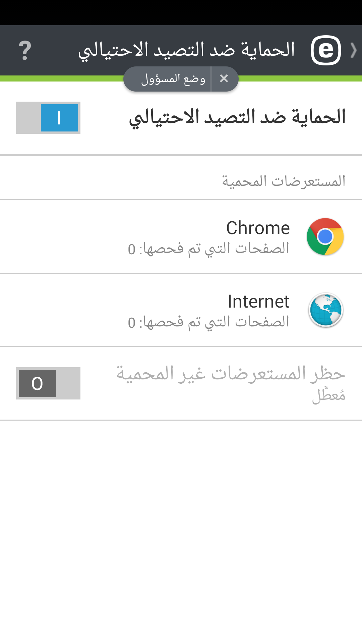Viewport: 362px width, 644px height.
Task: Turn off the Anti-Phishing protection switch
Action: (48, 118)
